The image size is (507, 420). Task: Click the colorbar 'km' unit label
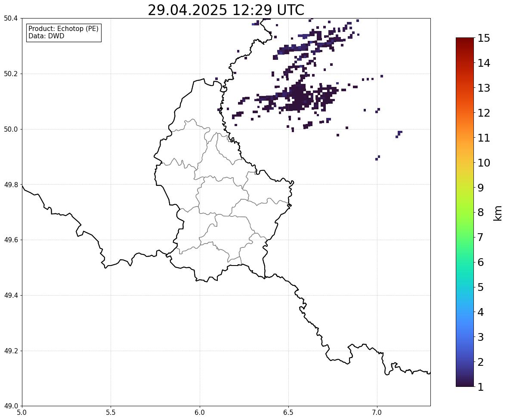tap(498, 213)
